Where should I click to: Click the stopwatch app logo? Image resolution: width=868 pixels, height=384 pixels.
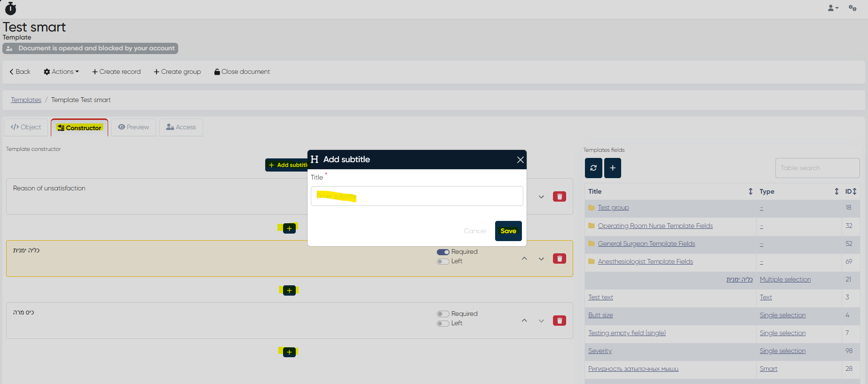(10, 8)
